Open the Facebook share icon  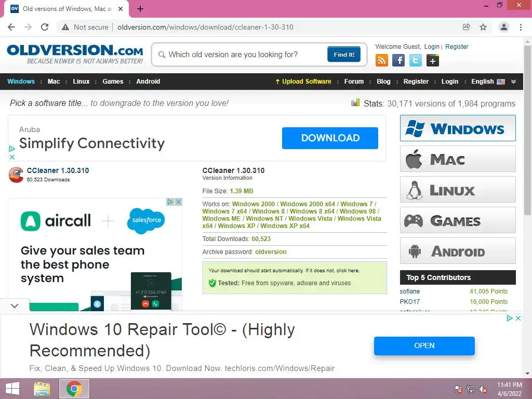click(398, 60)
